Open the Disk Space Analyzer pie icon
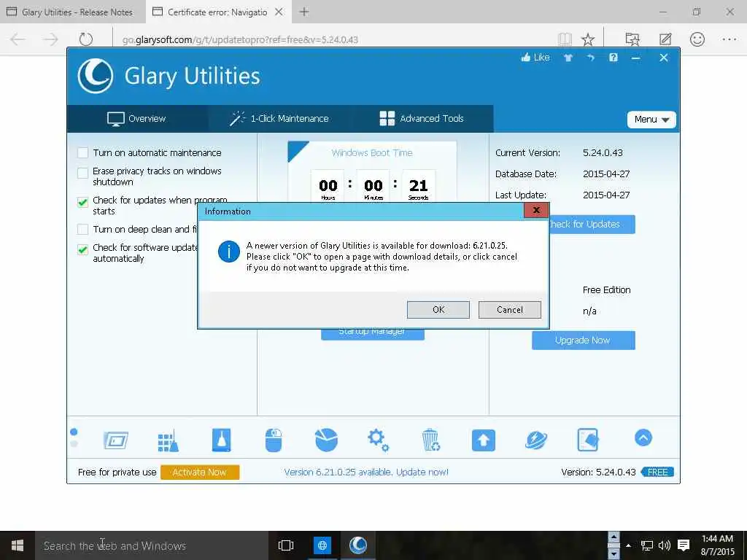Image resolution: width=747 pixels, height=560 pixels. [326, 440]
